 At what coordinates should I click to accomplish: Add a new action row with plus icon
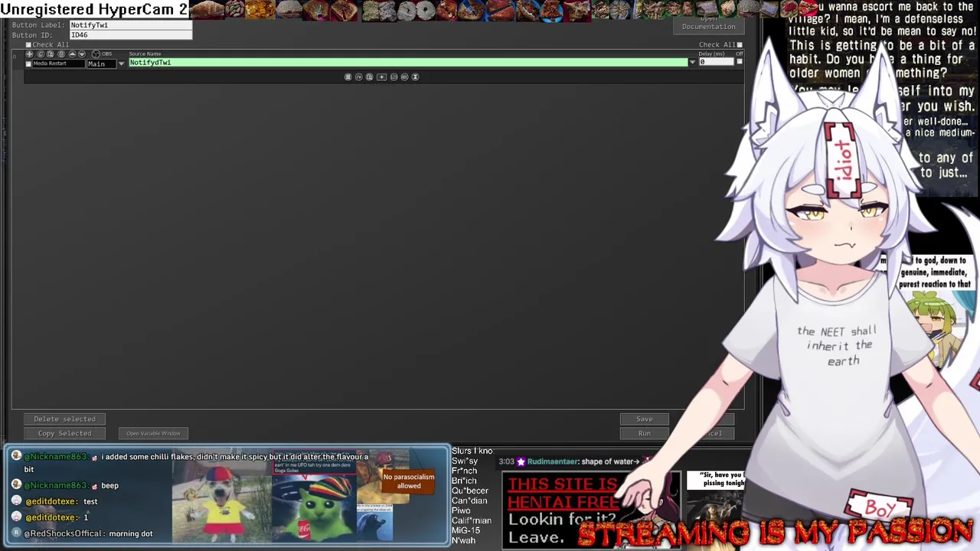click(29, 54)
